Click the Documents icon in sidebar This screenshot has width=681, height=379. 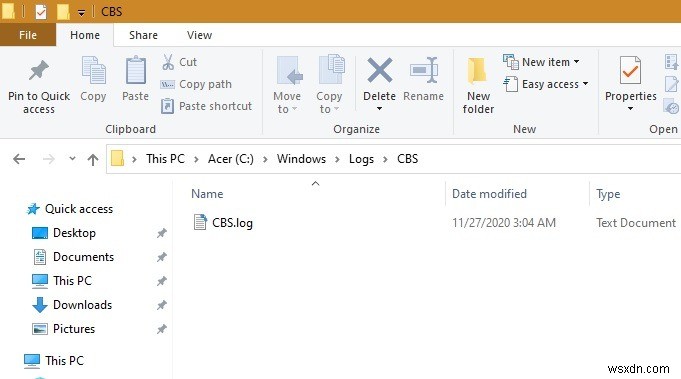pyautogui.click(x=40, y=257)
